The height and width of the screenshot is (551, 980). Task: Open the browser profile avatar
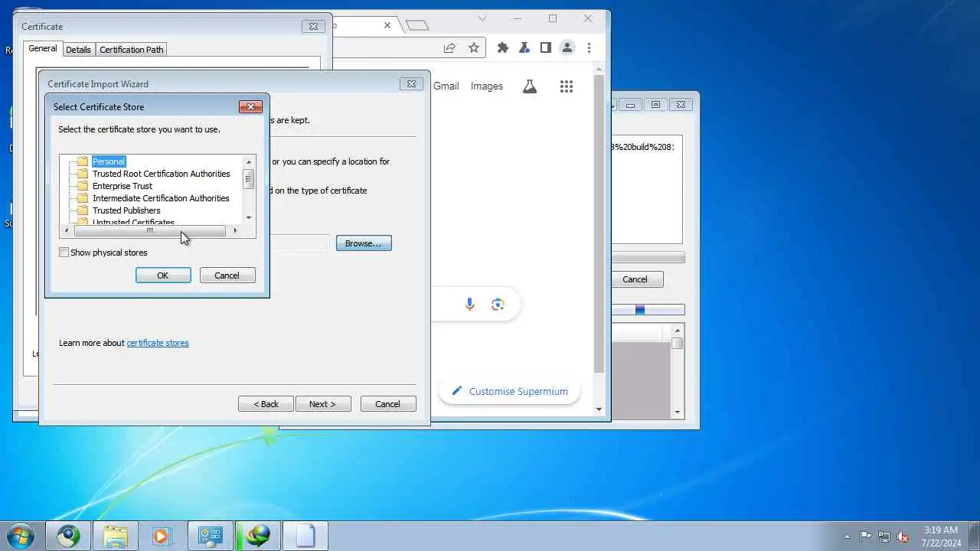pyautogui.click(x=567, y=47)
